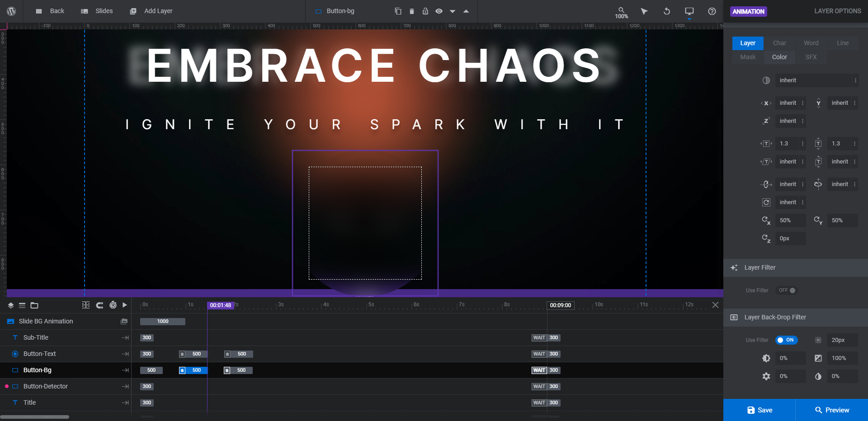Select the Slide BG Animation row
Screen dimensions: 868x421
click(66, 321)
